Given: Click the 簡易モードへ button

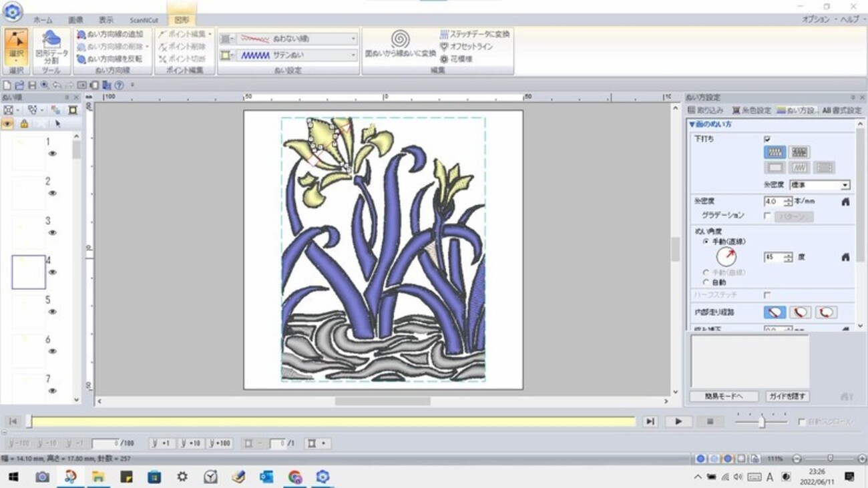Looking at the screenshot, I should tap(724, 396).
